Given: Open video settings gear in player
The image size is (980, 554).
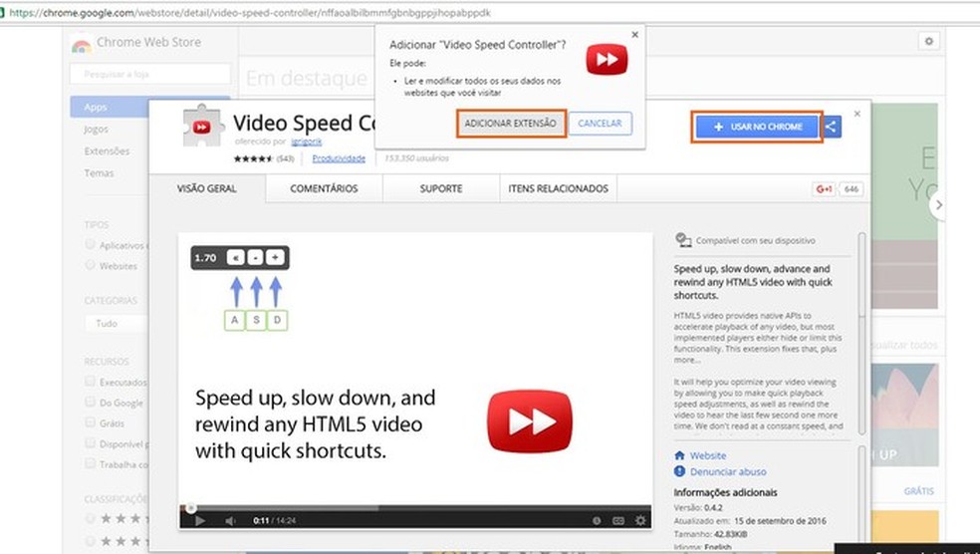Looking at the screenshot, I should (x=640, y=520).
